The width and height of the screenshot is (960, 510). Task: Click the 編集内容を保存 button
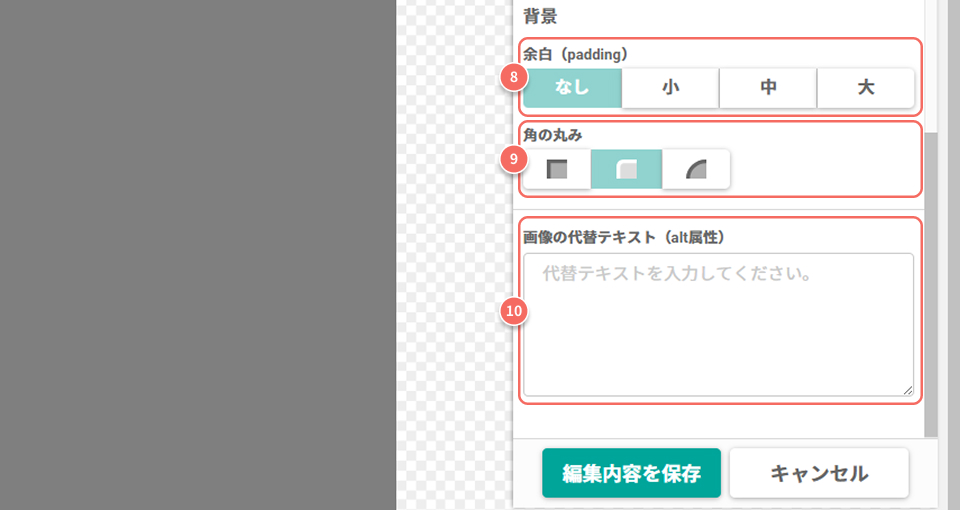(631, 473)
